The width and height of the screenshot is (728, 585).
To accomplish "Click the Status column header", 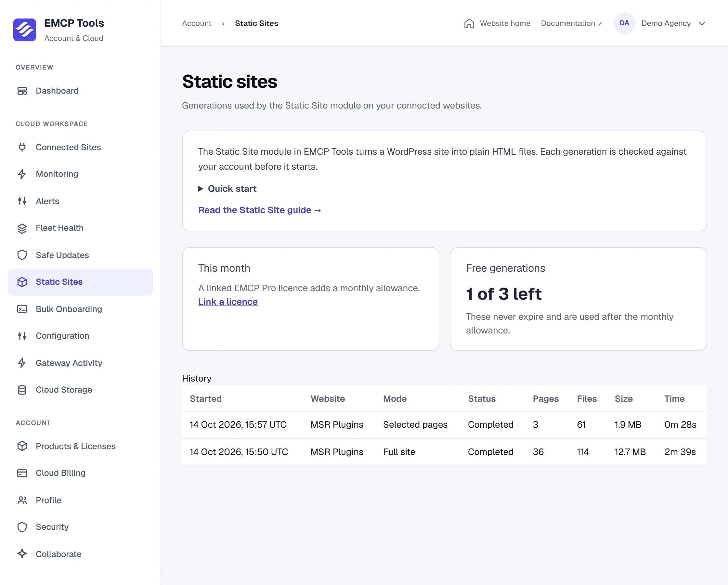I will pyautogui.click(x=482, y=398).
